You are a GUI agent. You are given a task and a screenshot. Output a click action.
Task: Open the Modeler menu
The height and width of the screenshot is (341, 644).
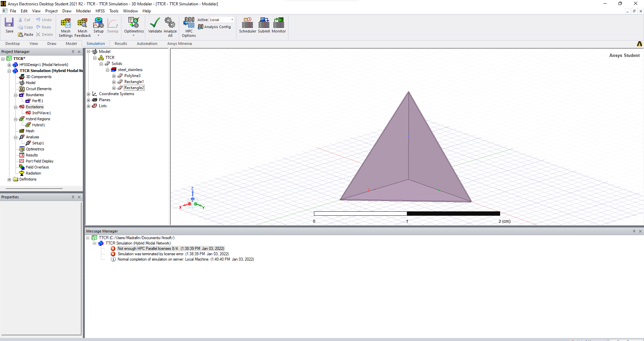tap(84, 11)
